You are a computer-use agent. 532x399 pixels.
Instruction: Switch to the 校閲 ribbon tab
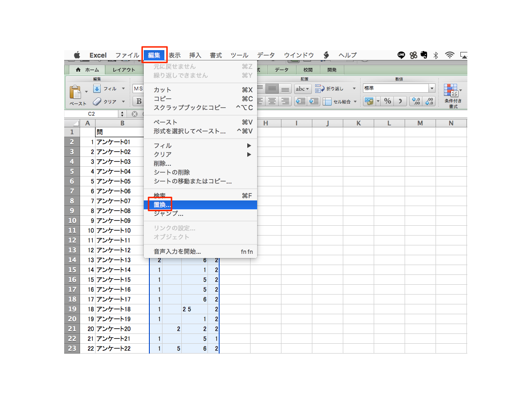click(308, 70)
